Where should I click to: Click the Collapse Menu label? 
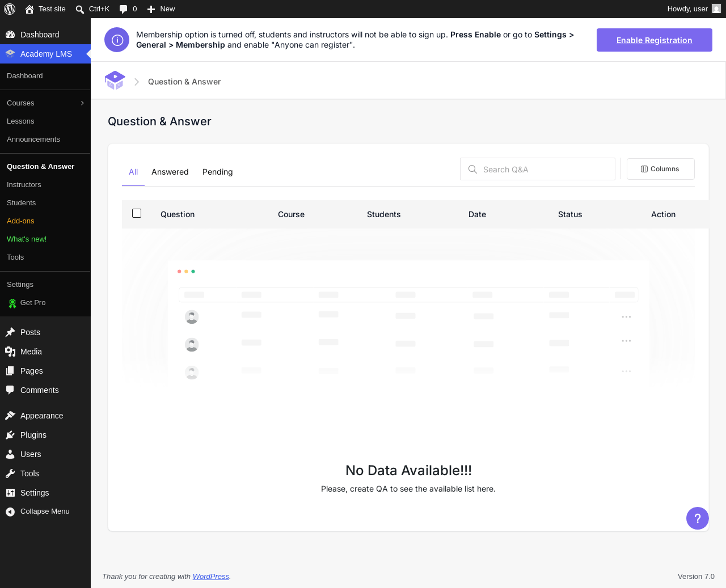coord(45,511)
